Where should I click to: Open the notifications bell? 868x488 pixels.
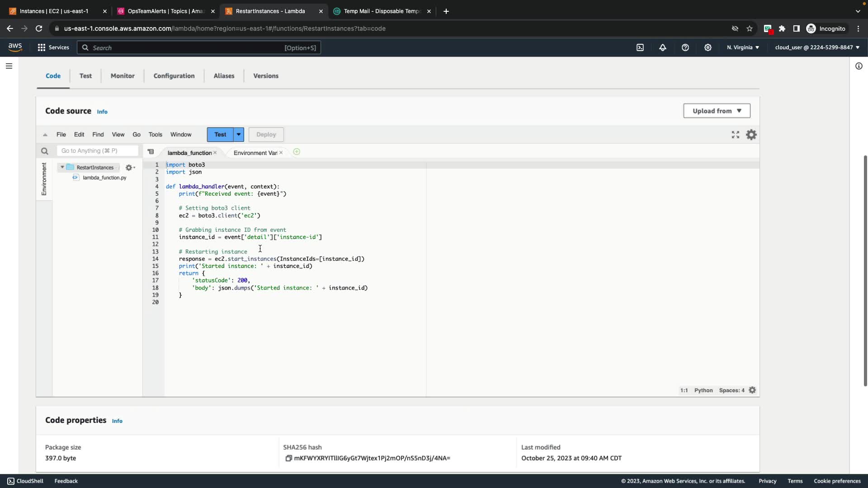(x=663, y=47)
